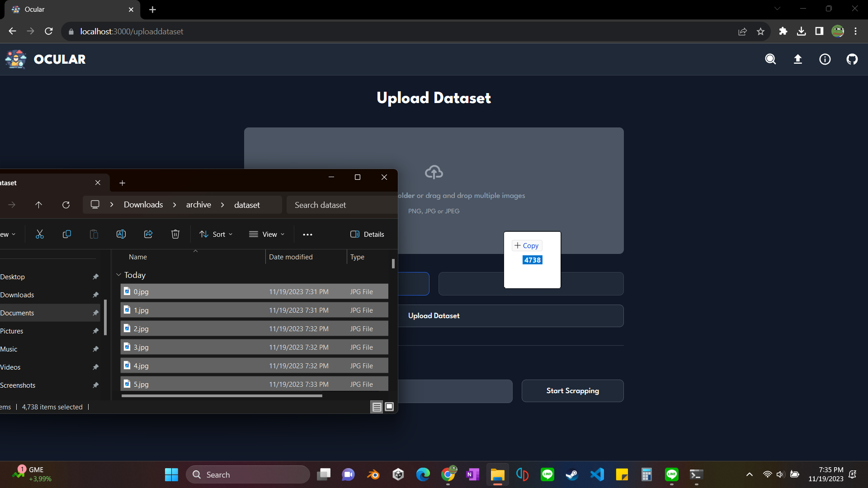Switch to details list view toggle
This screenshot has height=488, width=868.
coord(377,407)
